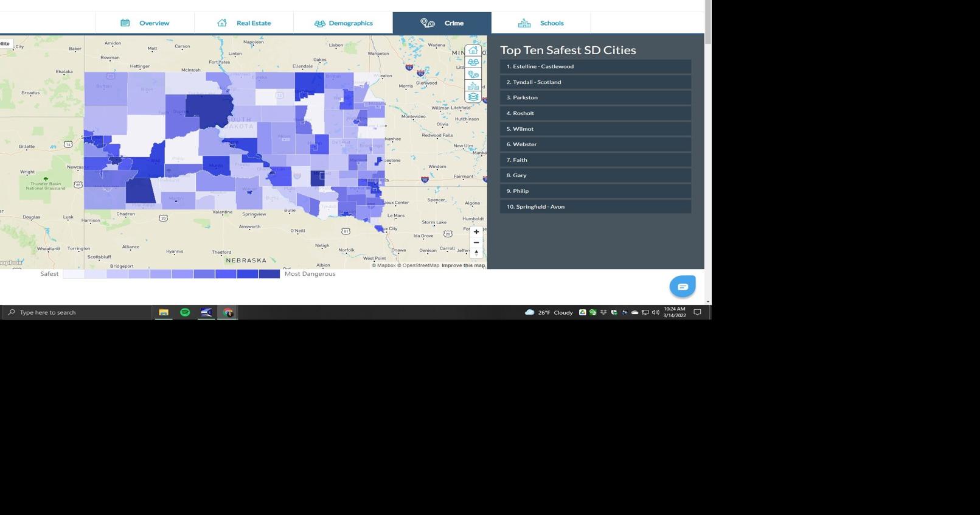Open Springfield - Avon entry
Image resolution: width=980 pixels, height=515 pixels.
point(596,207)
